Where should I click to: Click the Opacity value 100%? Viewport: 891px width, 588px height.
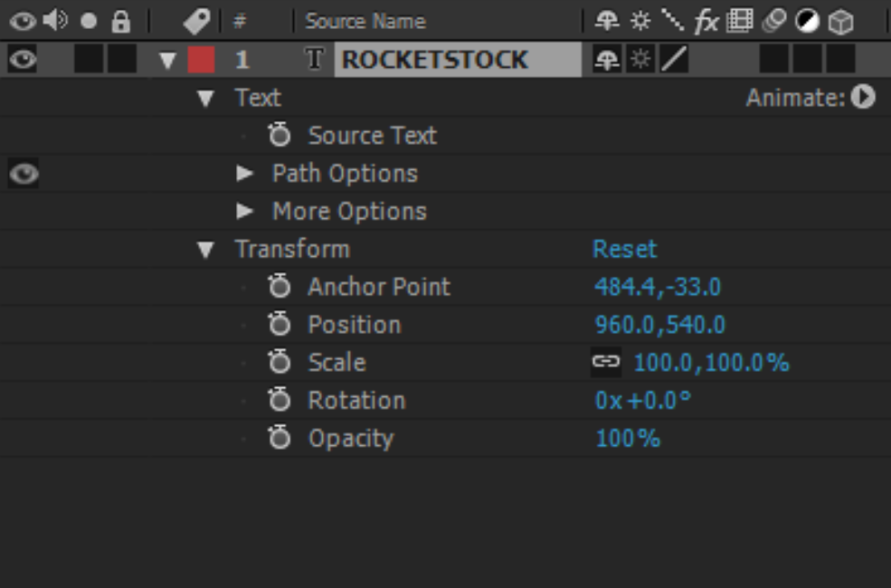click(x=628, y=438)
